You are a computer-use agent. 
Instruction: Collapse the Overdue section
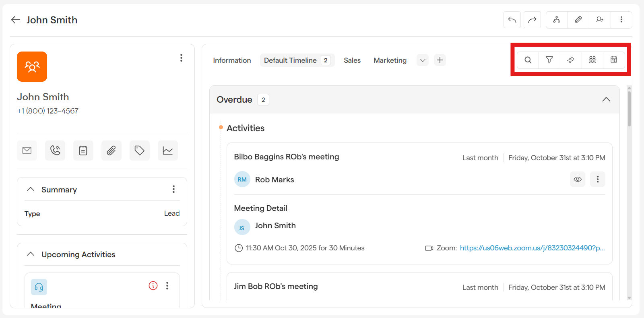pos(606,99)
